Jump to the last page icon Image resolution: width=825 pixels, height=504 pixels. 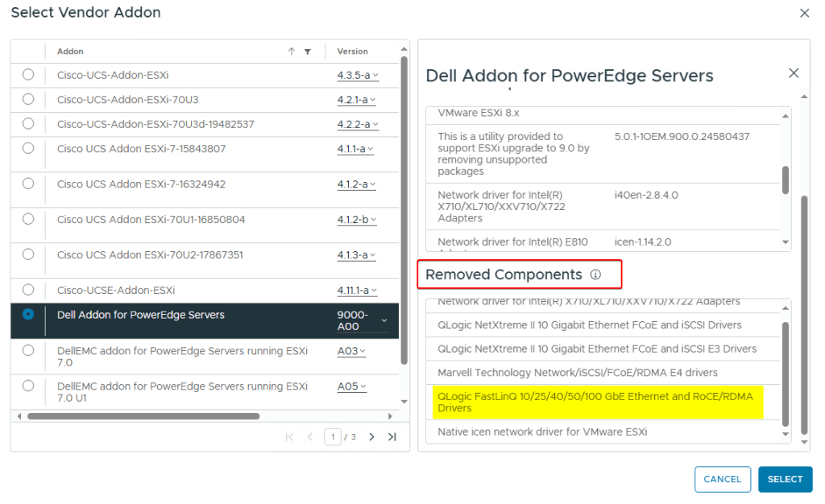coord(392,437)
